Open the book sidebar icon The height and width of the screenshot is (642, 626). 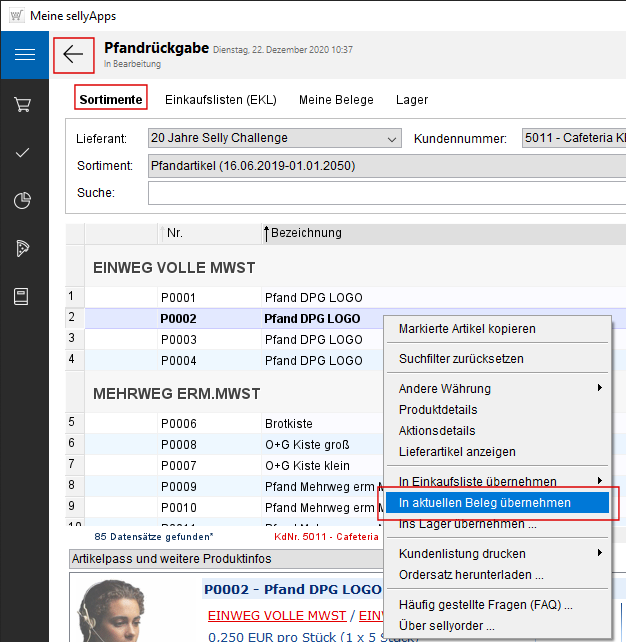pyautogui.click(x=24, y=296)
